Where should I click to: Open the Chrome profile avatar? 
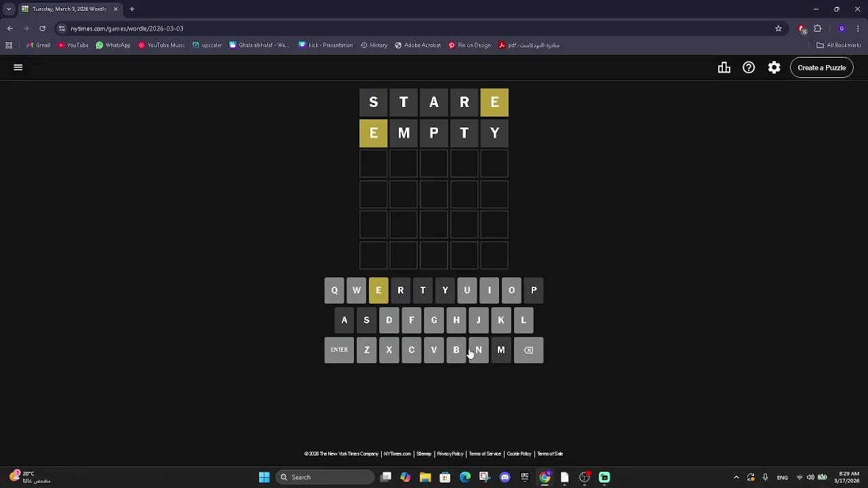(x=842, y=28)
